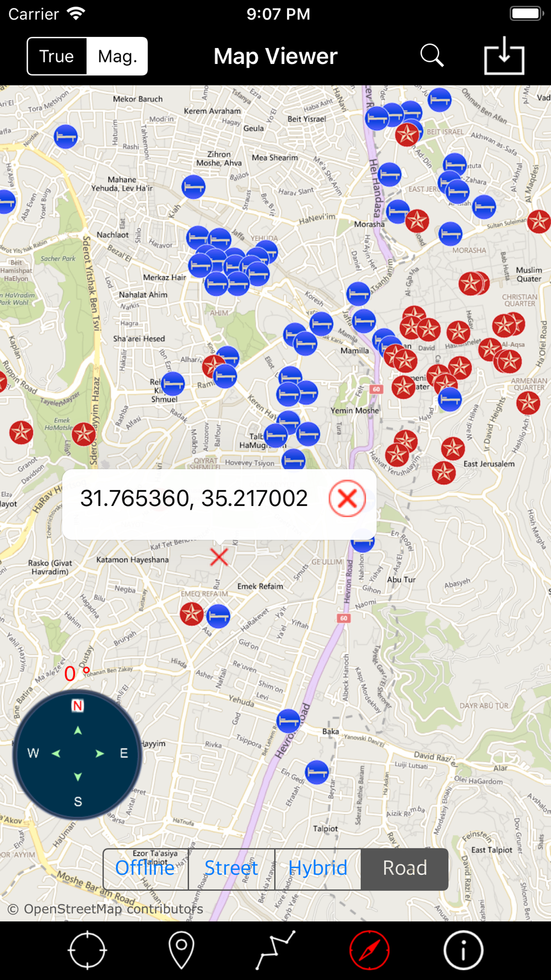Tap compass East arrow

coord(100,753)
